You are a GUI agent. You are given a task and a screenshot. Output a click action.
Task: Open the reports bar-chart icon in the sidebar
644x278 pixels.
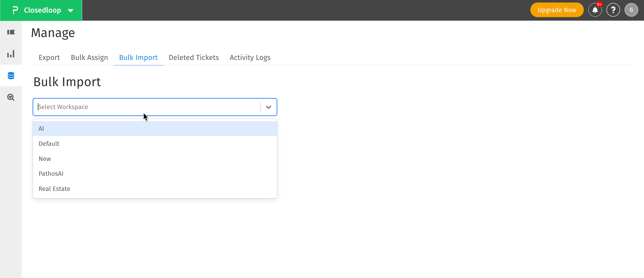(x=11, y=54)
